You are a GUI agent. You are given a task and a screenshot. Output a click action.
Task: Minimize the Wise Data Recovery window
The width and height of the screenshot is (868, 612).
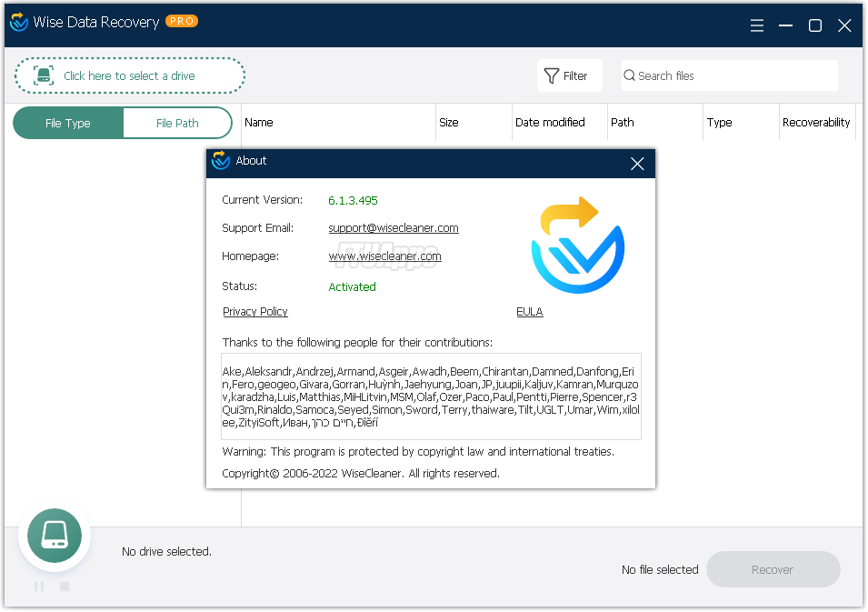(785, 25)
